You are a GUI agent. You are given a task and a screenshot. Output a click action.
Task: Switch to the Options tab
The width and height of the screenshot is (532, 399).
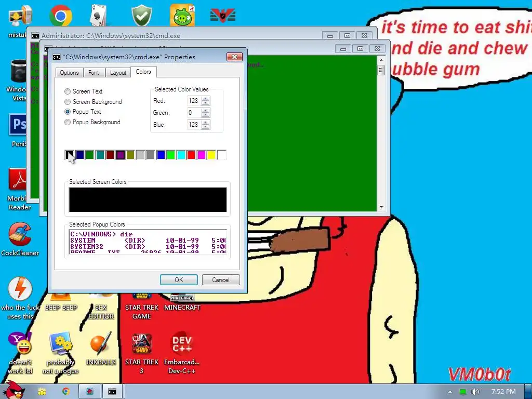(x=69, y=73)
